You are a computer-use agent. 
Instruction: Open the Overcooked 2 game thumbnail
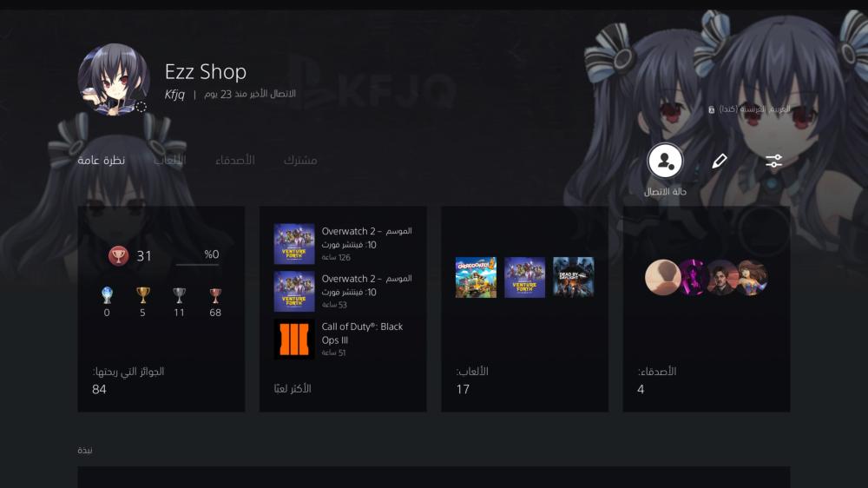point(476,278)
